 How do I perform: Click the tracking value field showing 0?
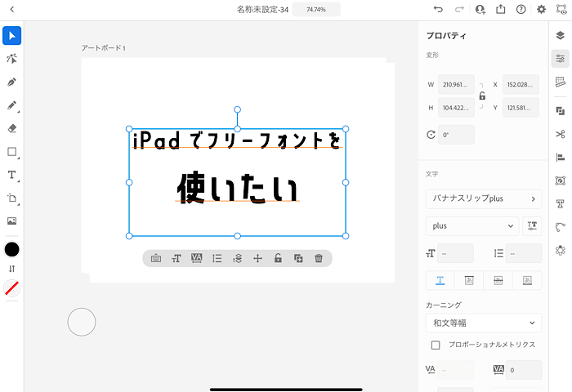pos(524,370)
